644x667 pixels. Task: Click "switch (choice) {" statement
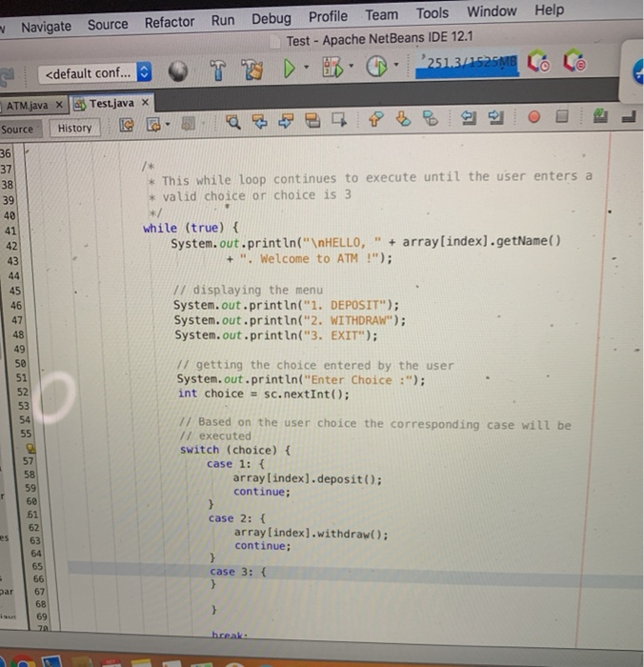click(x=235, y=450)
